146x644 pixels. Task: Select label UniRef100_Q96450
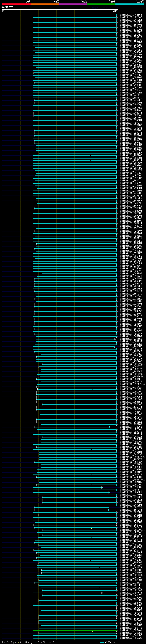pos(131,70)
